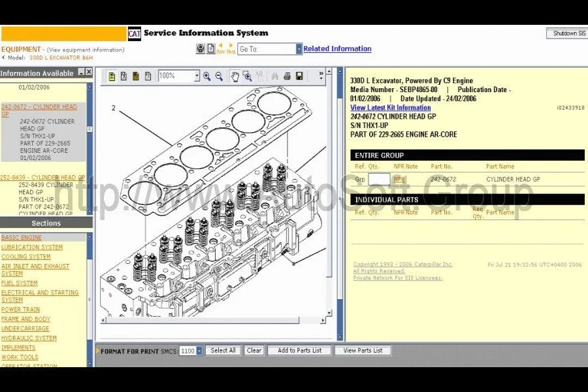Screen dimensions: 588x392
Task: Click the save floppy disk icon
Action: click(299, 76)
